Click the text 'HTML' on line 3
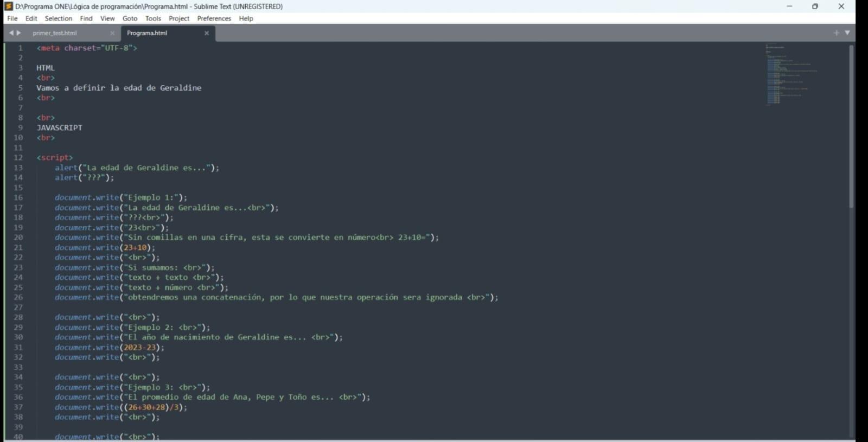The width and height of the screenshot is (868, 442). pos(46,68)
